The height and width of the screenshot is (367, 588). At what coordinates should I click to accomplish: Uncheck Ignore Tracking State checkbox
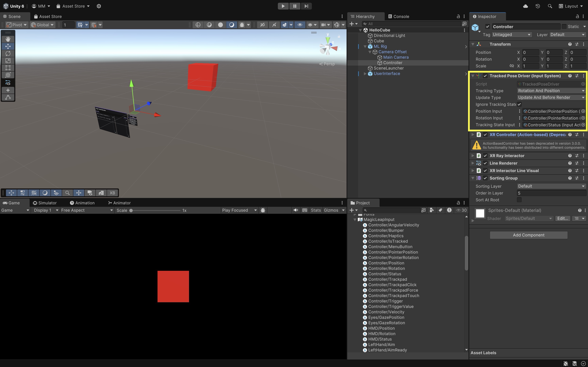(x=519, y=104)
